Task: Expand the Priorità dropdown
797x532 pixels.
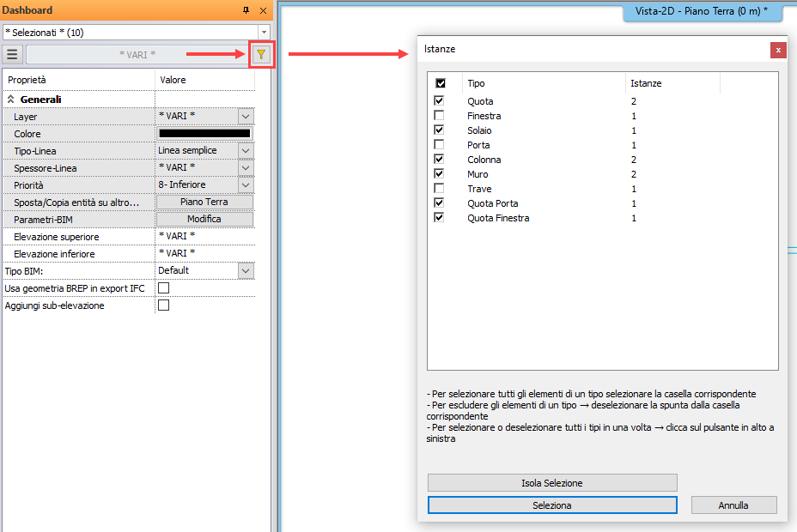Action: [x=246, y=185]
